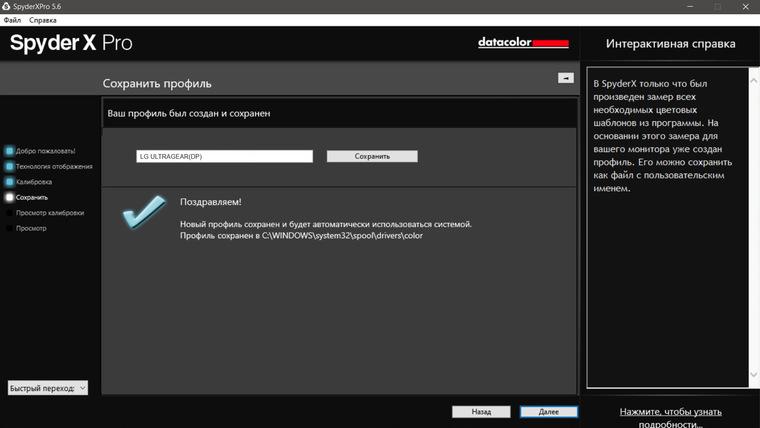760x428 pixels.
Task: Select the Добро пожаловать! step
Action: click(46, 151)
